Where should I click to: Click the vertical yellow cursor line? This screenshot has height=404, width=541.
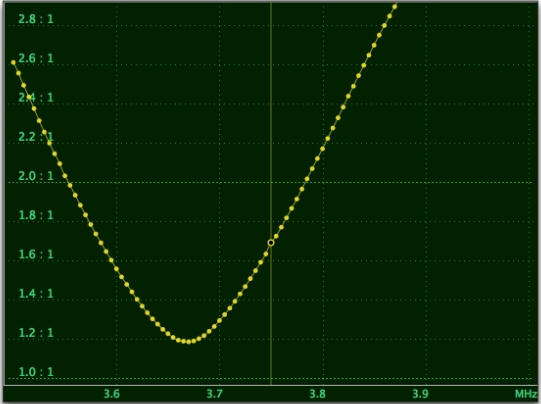[271, 193]
